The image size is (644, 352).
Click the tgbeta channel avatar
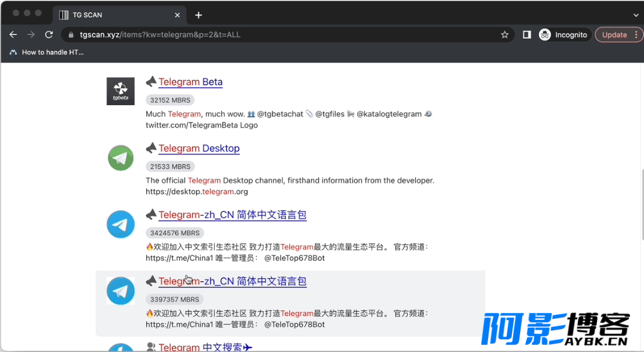121,91
